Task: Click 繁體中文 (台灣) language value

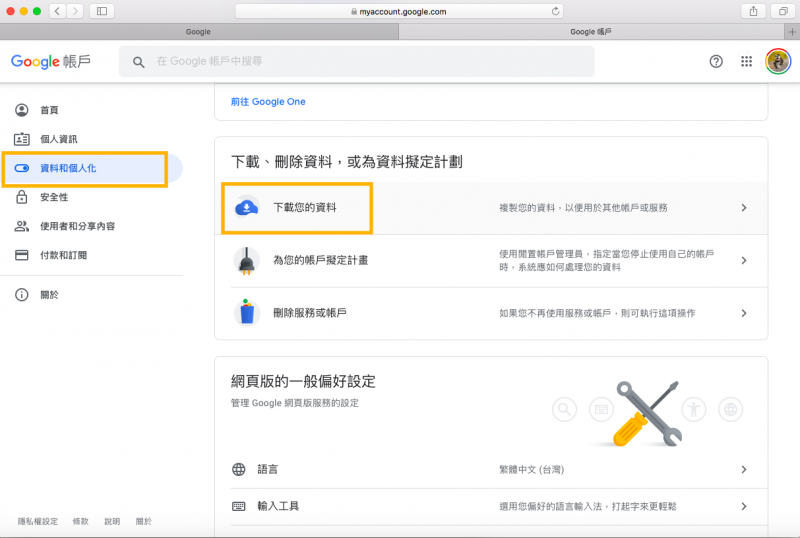Action: pyautogui.click(x=532, y=470)
